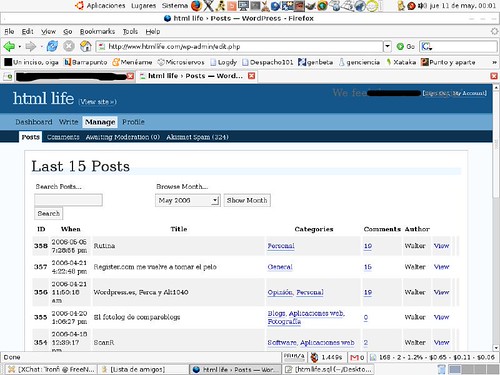
Task: Open the File menu
Action: click(9, 32)
